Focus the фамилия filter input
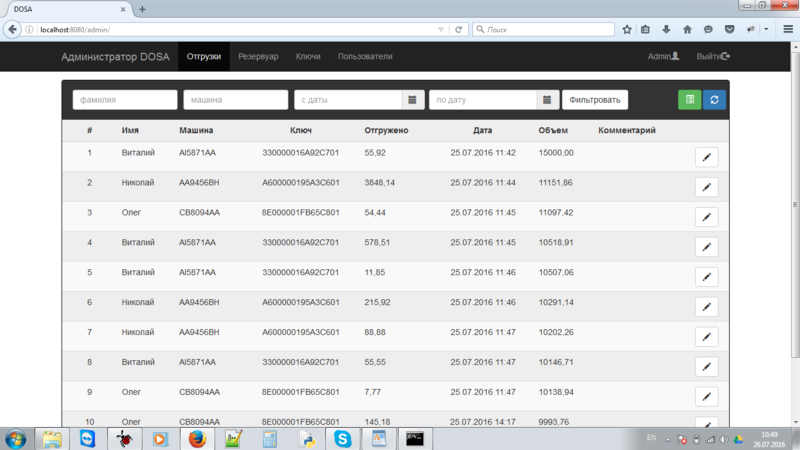This screenshot has width=800, height=450. pos(125,100)
